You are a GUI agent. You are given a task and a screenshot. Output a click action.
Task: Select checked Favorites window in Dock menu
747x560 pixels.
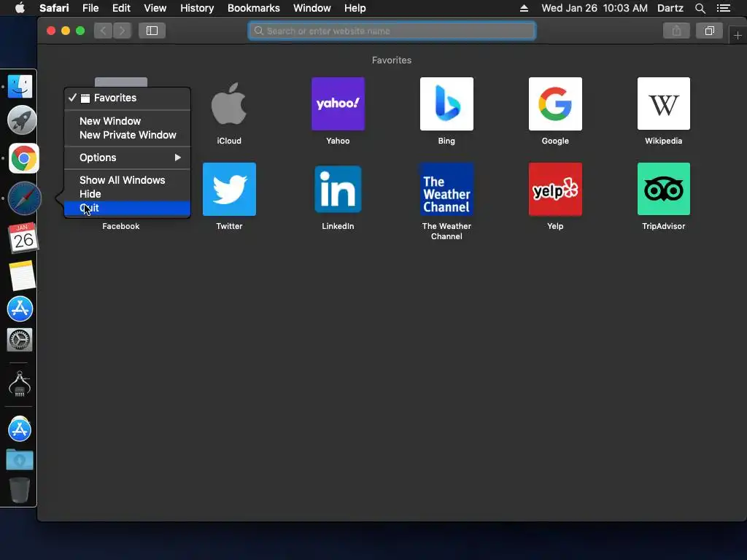click(x=127, y=98)
